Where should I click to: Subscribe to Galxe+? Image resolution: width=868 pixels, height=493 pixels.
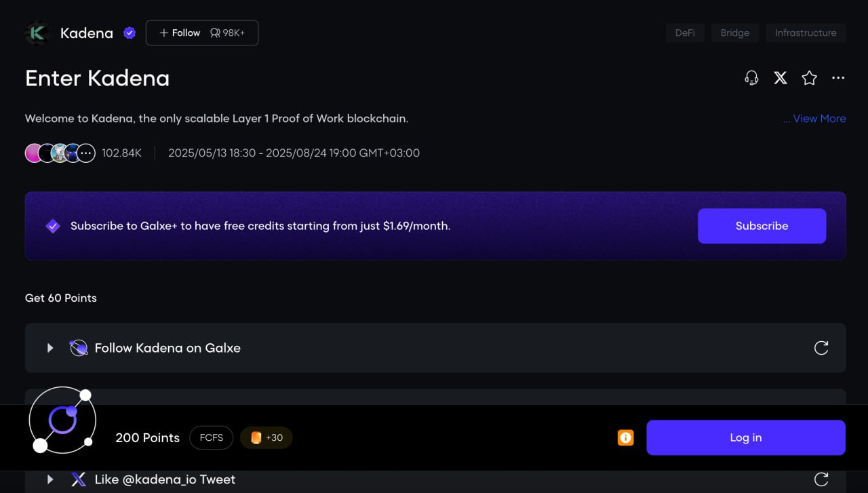[x=762, y=226]
